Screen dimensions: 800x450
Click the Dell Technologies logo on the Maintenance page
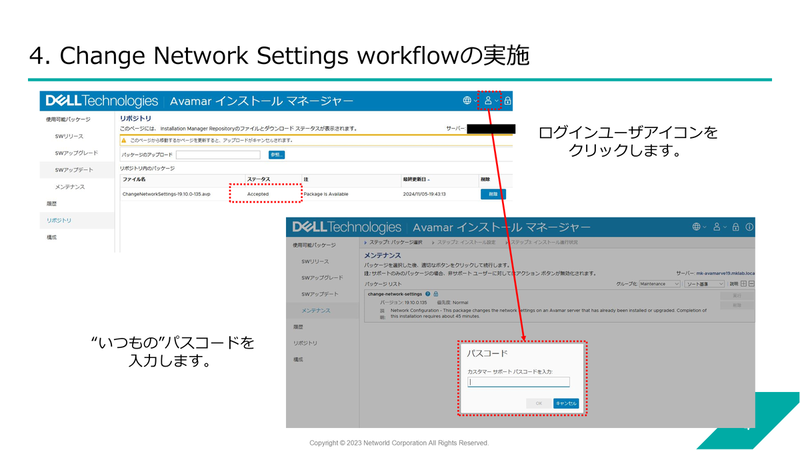coord(346,227)
